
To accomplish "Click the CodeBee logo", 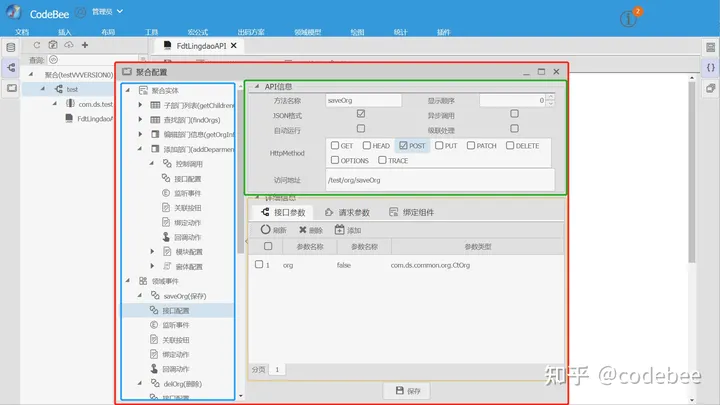I will click(x=14, y=12).
